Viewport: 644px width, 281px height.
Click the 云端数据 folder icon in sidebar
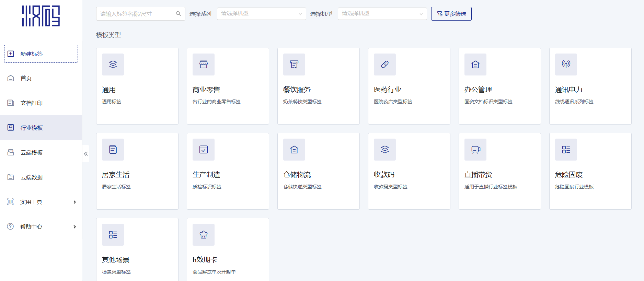pyautogui.click(x=11, y=177)
